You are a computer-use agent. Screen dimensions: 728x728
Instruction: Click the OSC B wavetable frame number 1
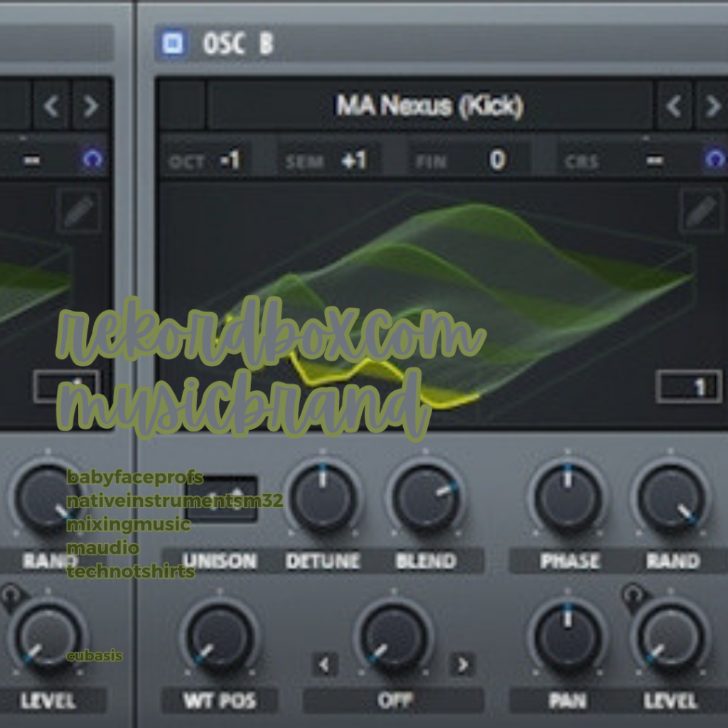tap(689, 386)
